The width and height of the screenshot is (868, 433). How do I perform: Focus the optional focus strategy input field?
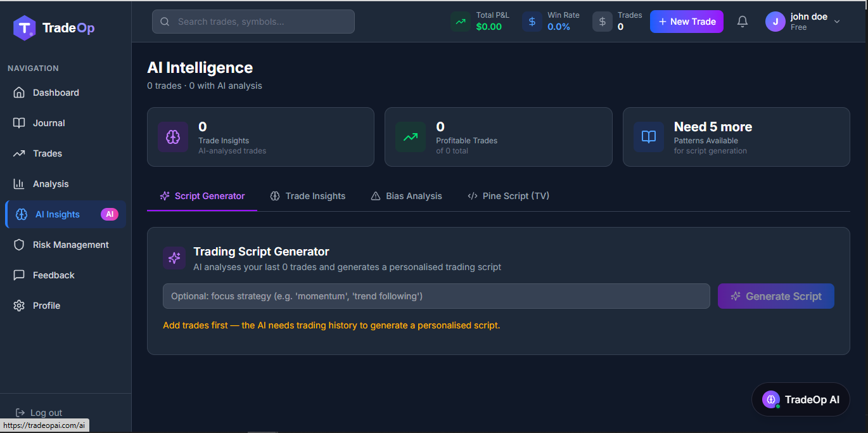coord(437,296)
